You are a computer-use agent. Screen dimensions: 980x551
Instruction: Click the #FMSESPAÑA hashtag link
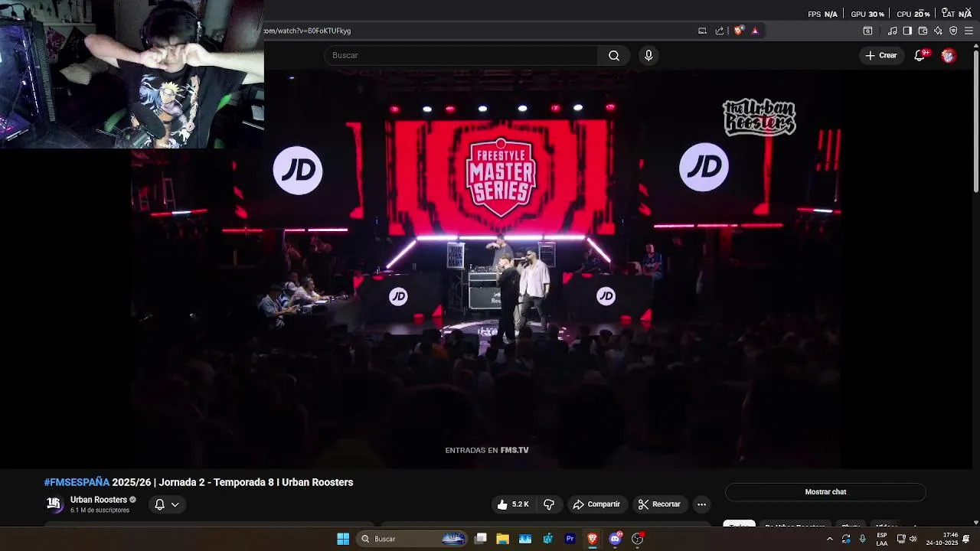pos(77,482)
